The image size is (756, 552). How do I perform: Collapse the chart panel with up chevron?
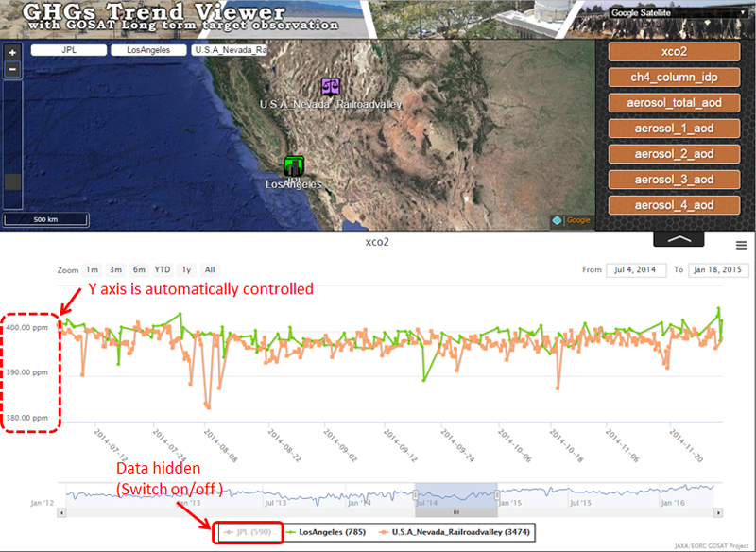679,238
